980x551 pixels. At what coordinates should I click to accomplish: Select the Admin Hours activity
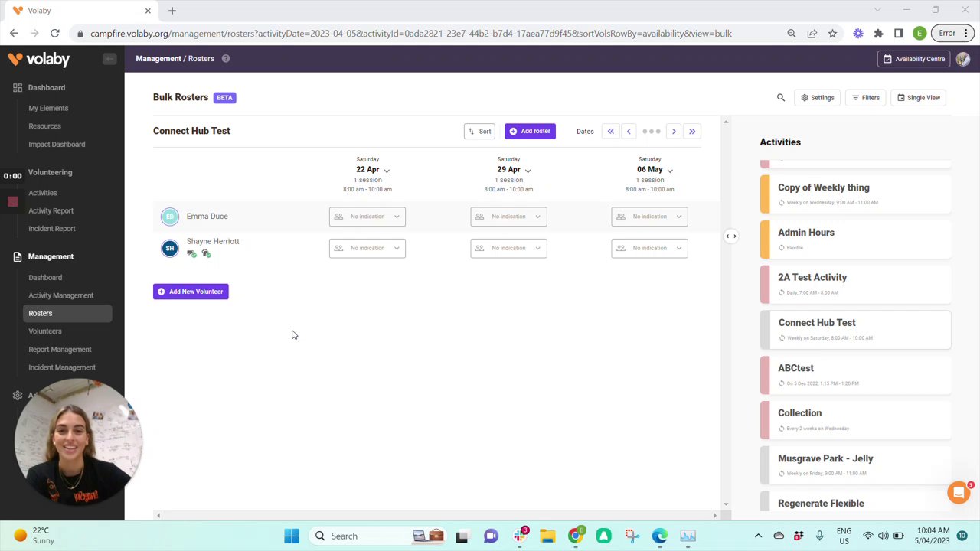(855, 239)
